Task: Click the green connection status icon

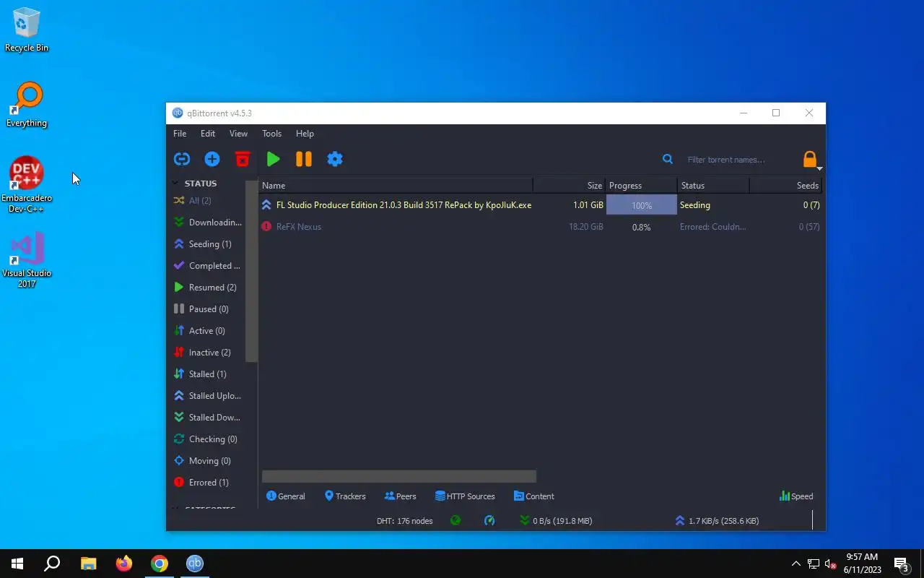Action: coord(456,520)
